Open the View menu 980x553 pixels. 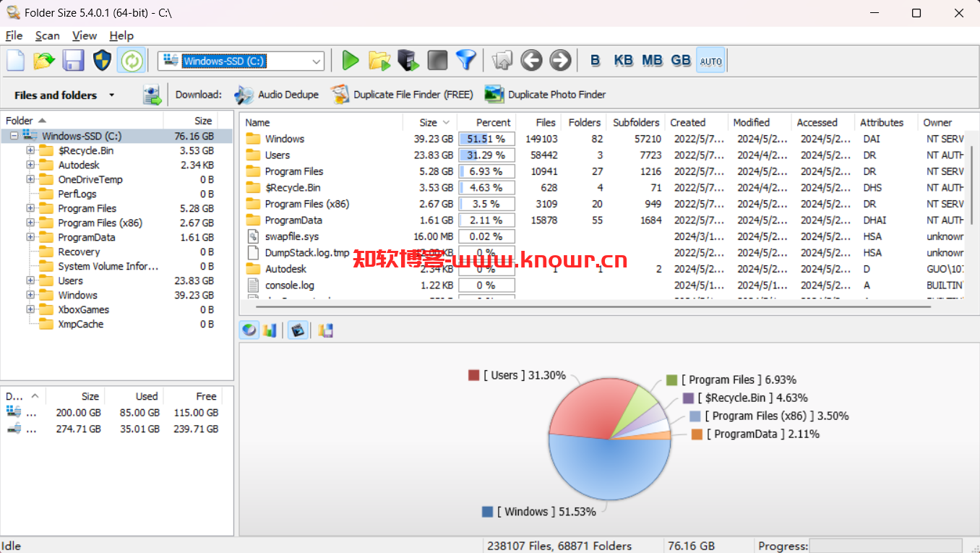tap(85, 35)
